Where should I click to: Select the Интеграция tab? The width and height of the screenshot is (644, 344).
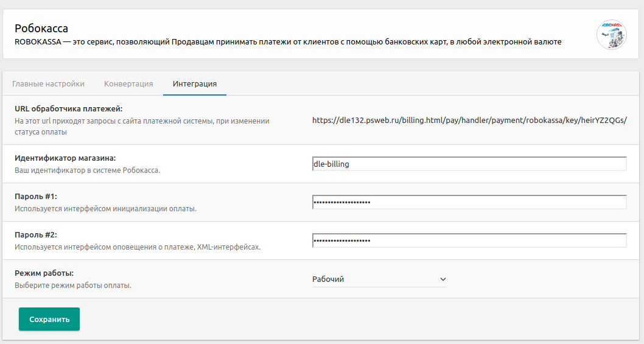[195, 84]
